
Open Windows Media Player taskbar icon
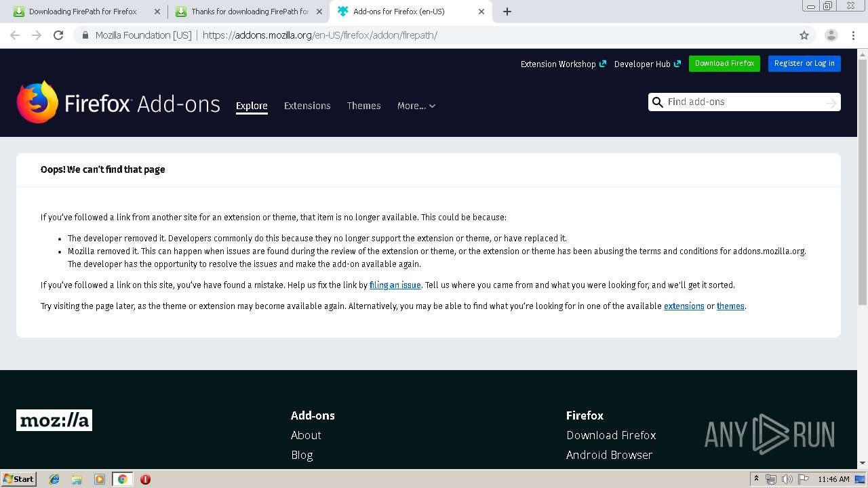(x=100, y=479)
